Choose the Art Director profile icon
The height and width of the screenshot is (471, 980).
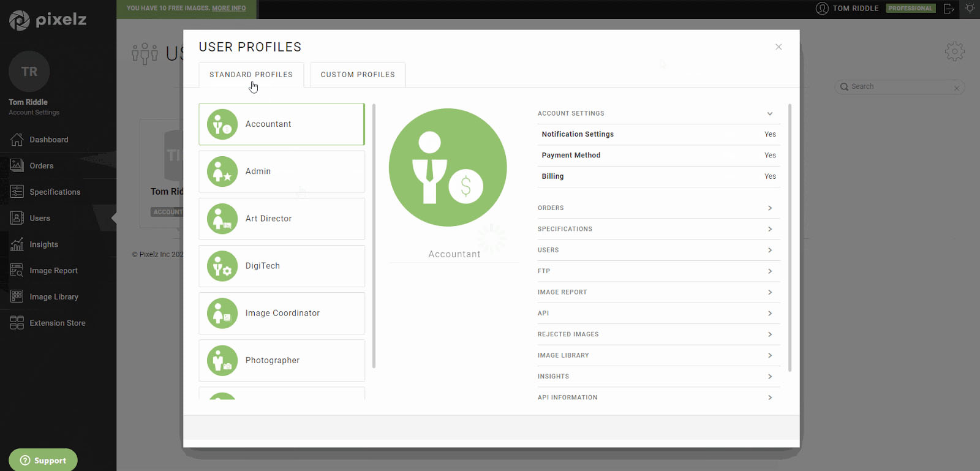(222, 219)
